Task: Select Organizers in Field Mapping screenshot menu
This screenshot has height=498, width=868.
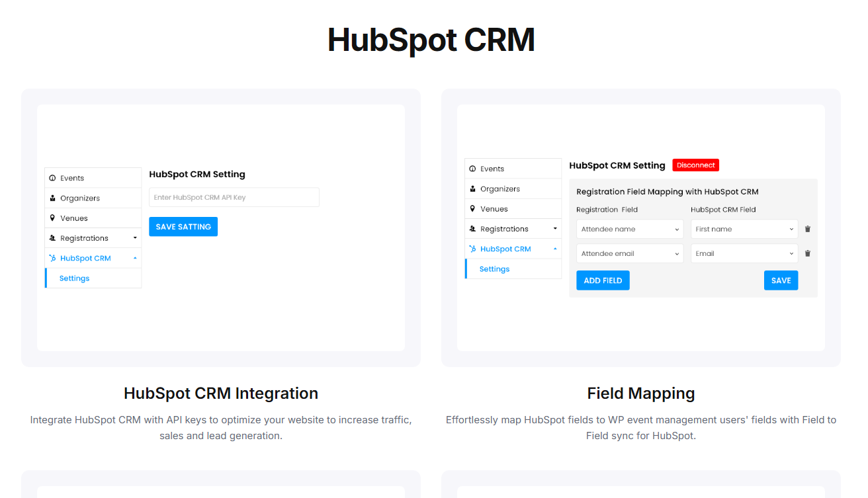Action: pos(513,188)
